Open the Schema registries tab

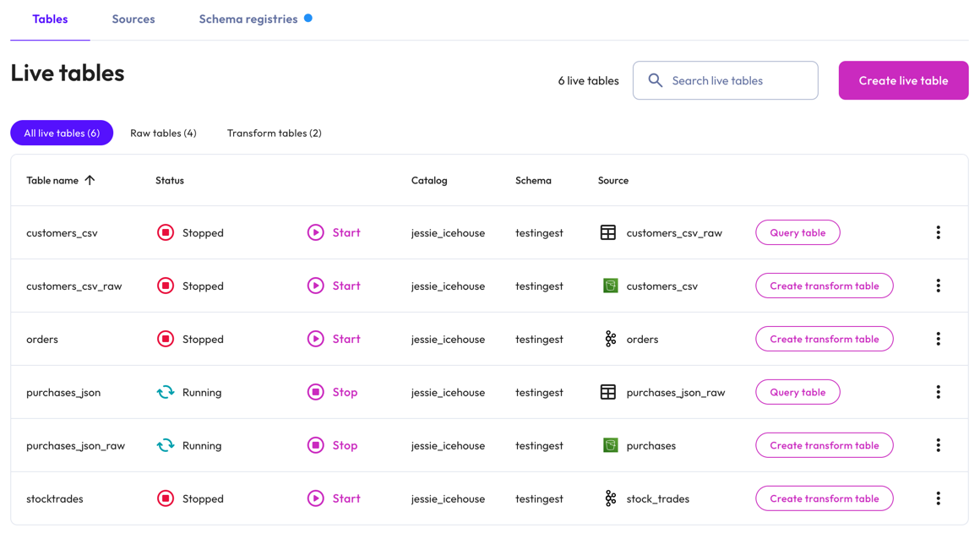tap(248, 19)
